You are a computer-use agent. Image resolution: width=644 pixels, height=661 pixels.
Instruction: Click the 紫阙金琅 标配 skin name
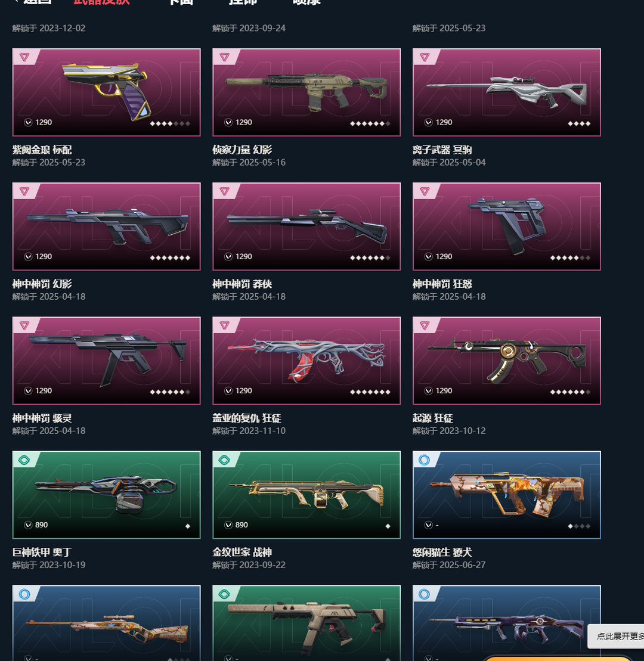pos(42,150)
